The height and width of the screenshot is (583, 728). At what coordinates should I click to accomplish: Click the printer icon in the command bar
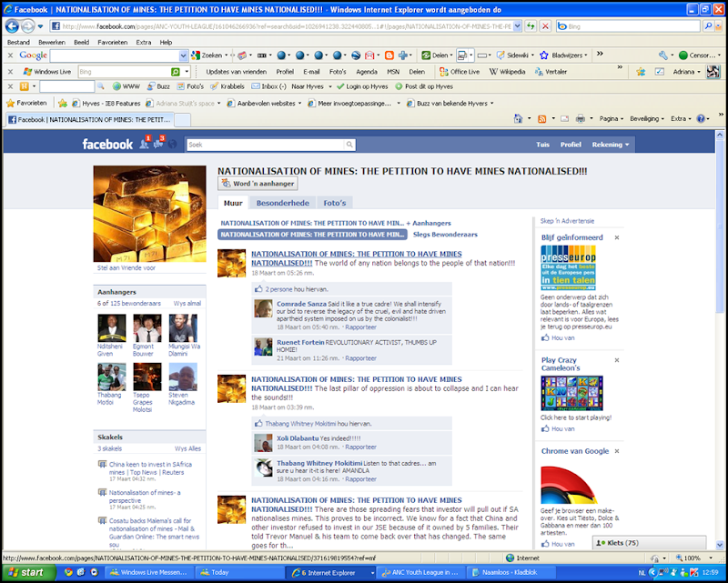click(x=581, y=119)
